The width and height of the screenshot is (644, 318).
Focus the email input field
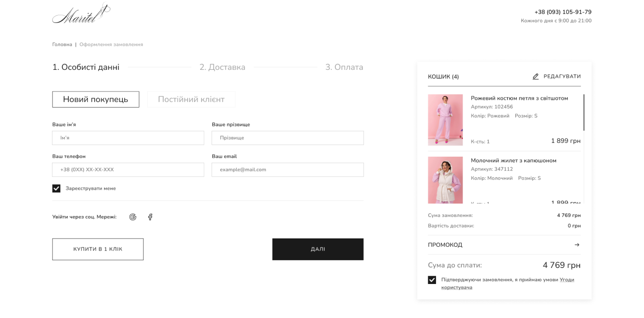click(287, 170)
